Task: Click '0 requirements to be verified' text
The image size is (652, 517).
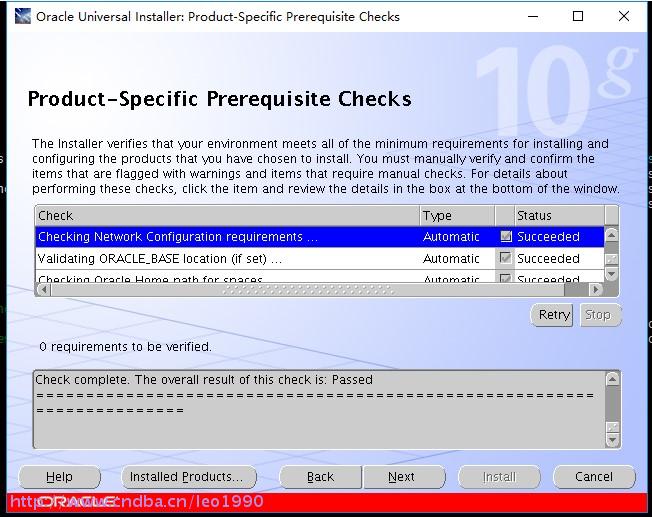Action: coord(125,346)
